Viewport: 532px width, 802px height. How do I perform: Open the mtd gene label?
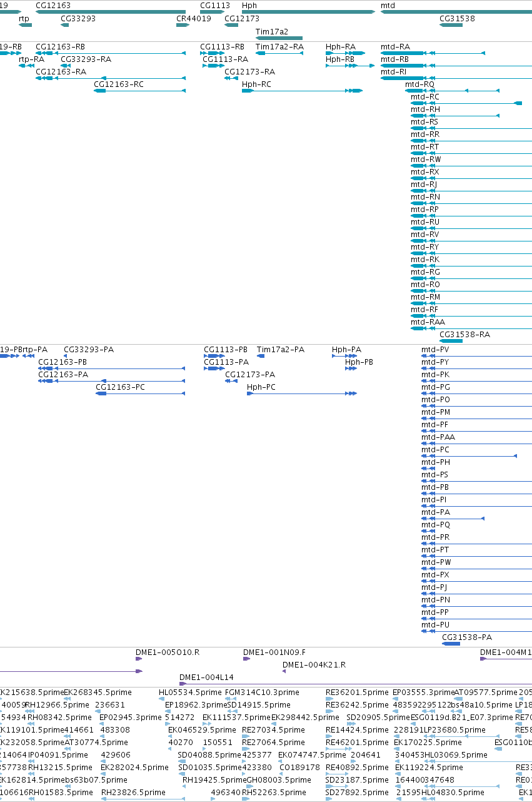point(388,5)
